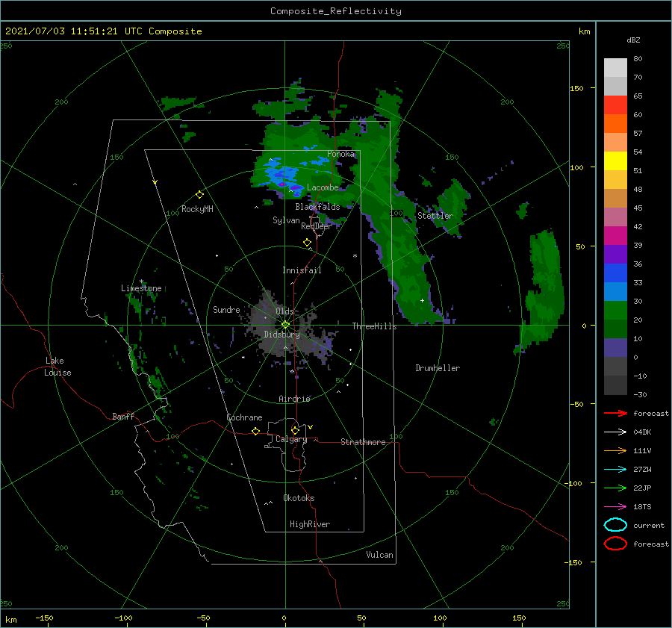
Task: Select the red forecast ellipse icon
Action: pos(615,544)
